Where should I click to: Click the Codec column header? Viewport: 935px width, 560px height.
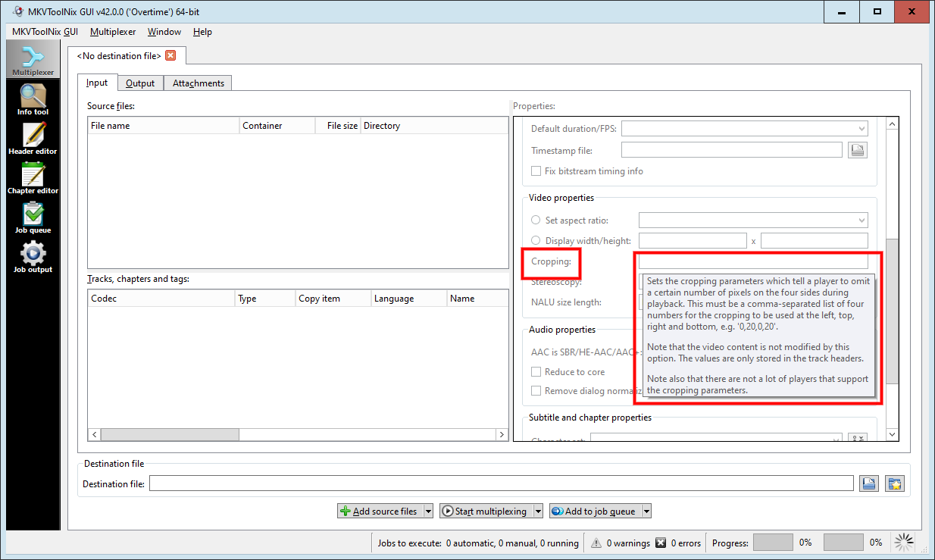click(x=161, y=299)
